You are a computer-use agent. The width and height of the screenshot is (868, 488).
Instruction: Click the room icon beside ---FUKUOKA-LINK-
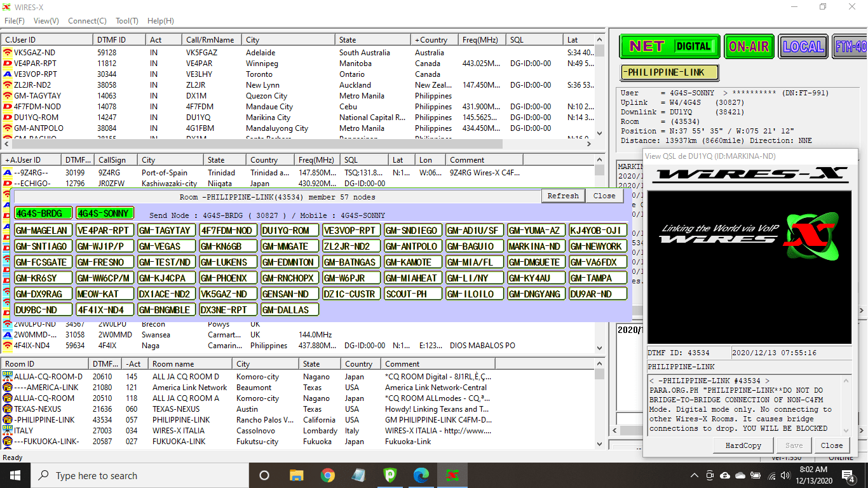click(8, 442)
